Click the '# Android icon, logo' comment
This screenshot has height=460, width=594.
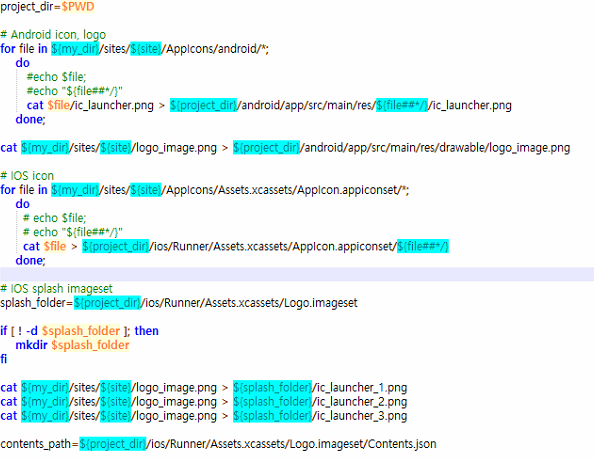coord(53,35)
